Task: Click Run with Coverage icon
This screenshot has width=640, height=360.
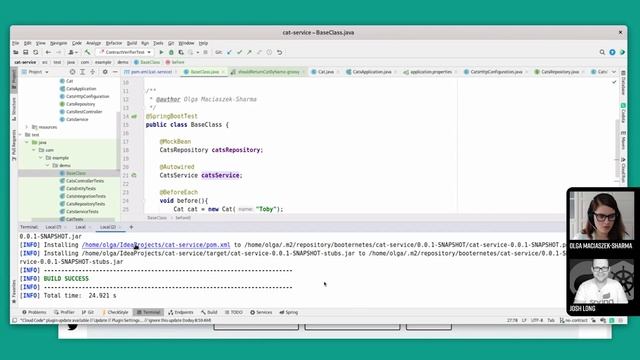Action: [x=181, y=52]
